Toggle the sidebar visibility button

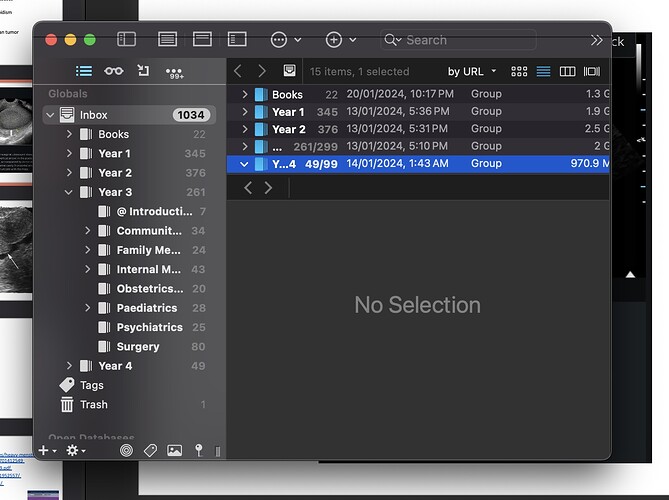tap(127, 40)
